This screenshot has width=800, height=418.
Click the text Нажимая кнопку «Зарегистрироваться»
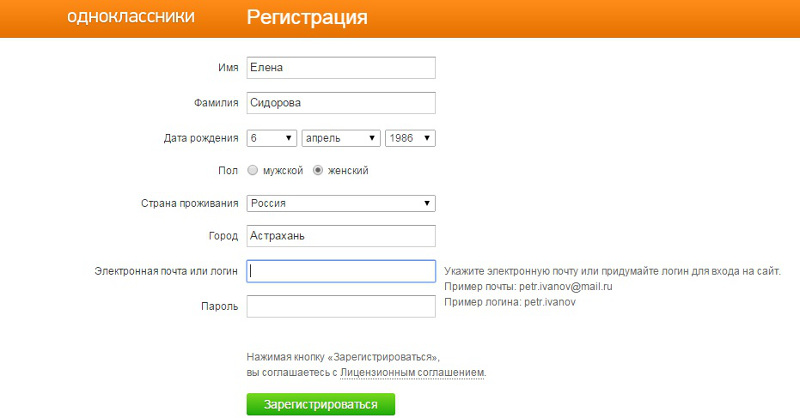pyautogui.click(x=343, y=357)
